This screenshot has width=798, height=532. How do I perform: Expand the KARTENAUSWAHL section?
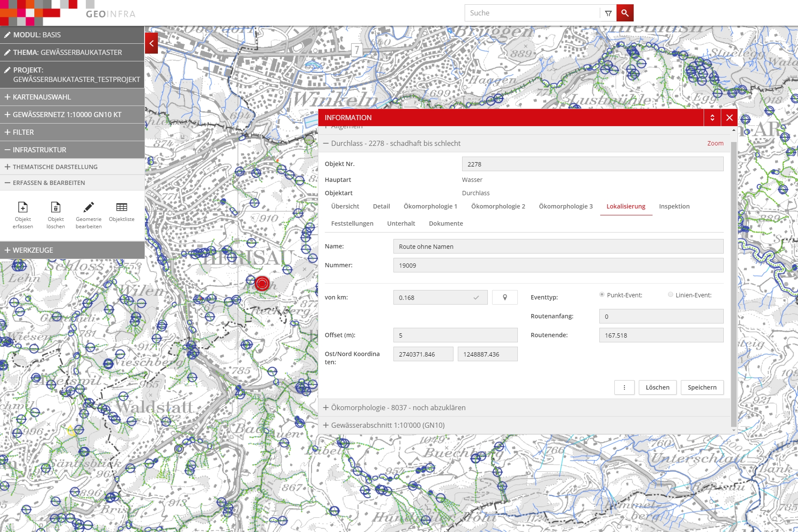click(72, 97)
